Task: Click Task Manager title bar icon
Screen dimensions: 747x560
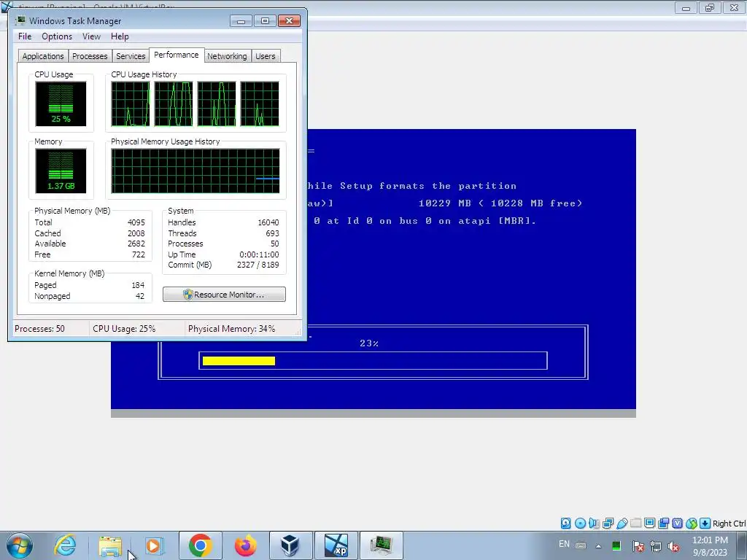Action: [x=20, y=20]
